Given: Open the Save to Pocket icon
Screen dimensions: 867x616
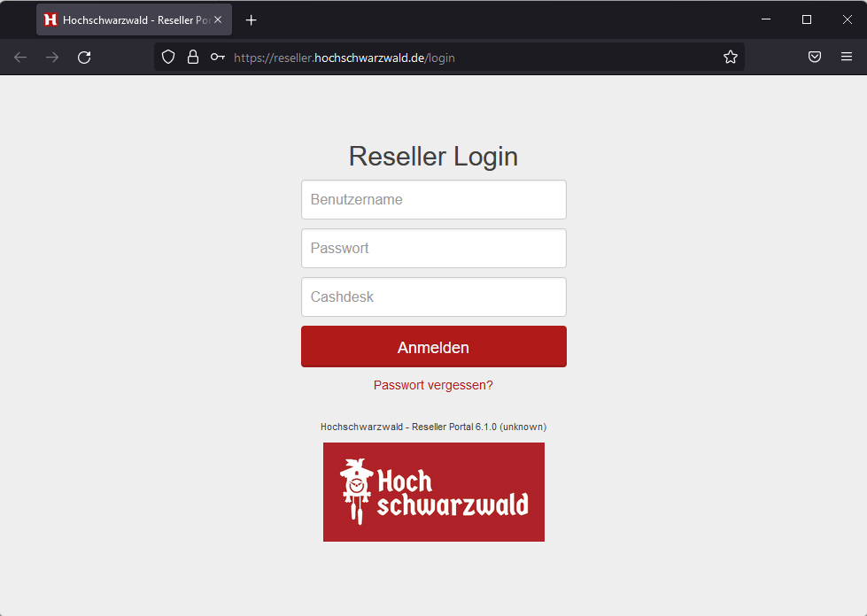Looking at the screenshot, I should [815, 58].
